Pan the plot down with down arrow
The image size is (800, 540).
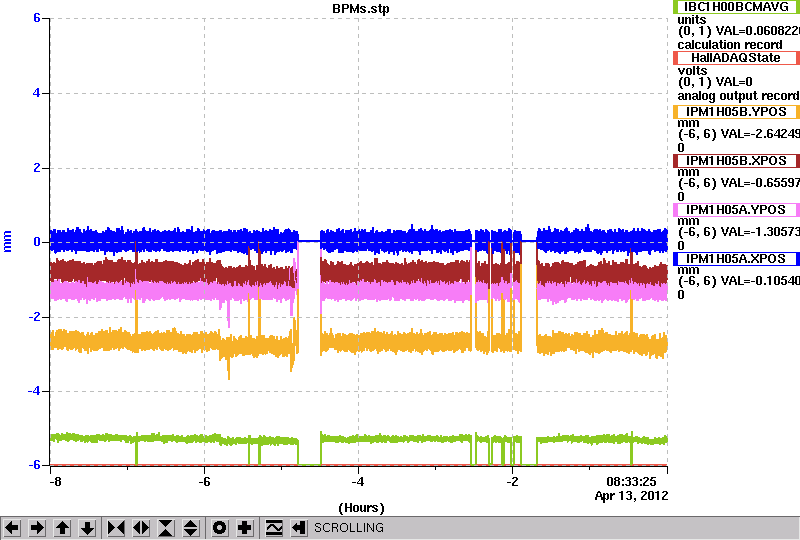pos(87,528)
